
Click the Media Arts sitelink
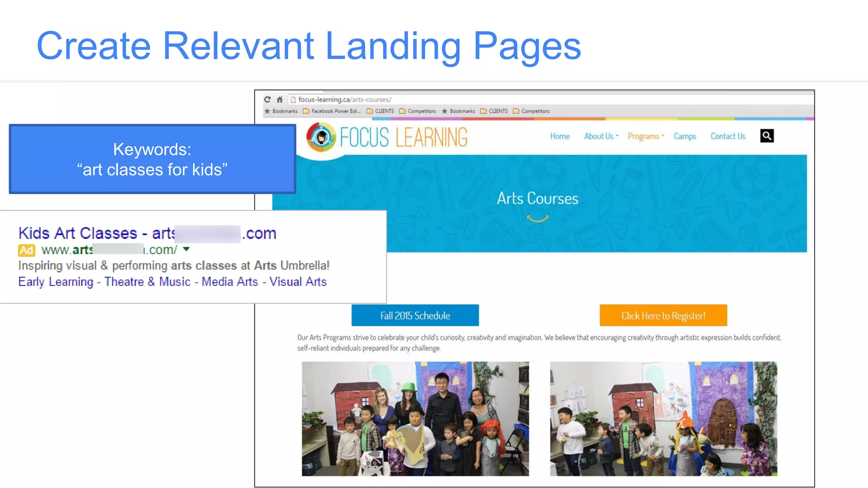click(230, 282)
